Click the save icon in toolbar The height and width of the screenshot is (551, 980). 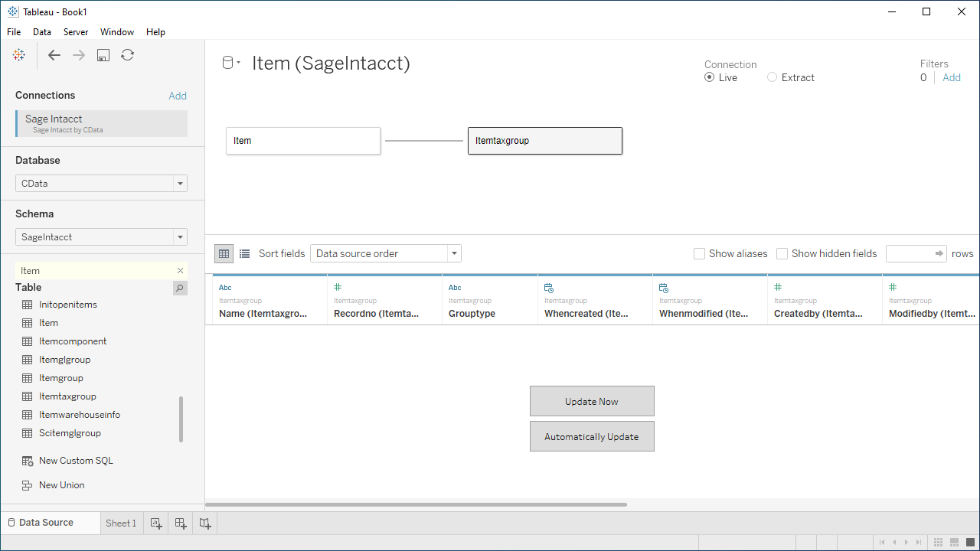tap(103, 55)
